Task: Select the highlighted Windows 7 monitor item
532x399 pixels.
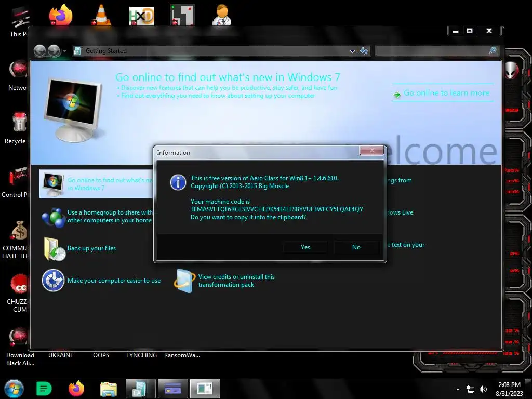Action: (96, 184)
